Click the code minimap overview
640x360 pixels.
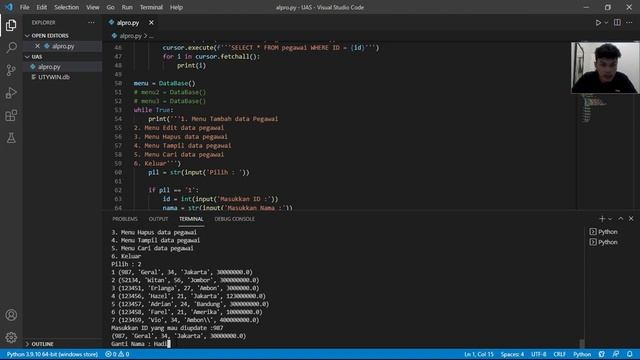pyautogui.click(x=594, y=108)
